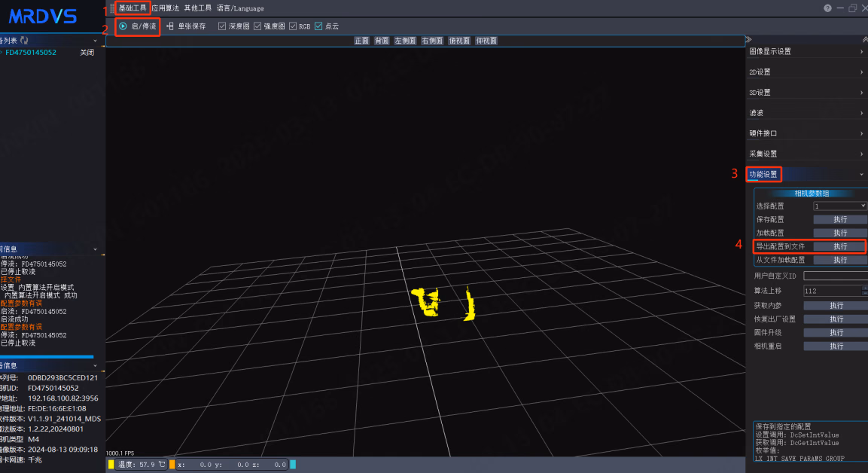Switch to 正面 front view
Image resolution: width=868 pixels, height=473 pixels.
pyautogui.click(x=361, y=41)
